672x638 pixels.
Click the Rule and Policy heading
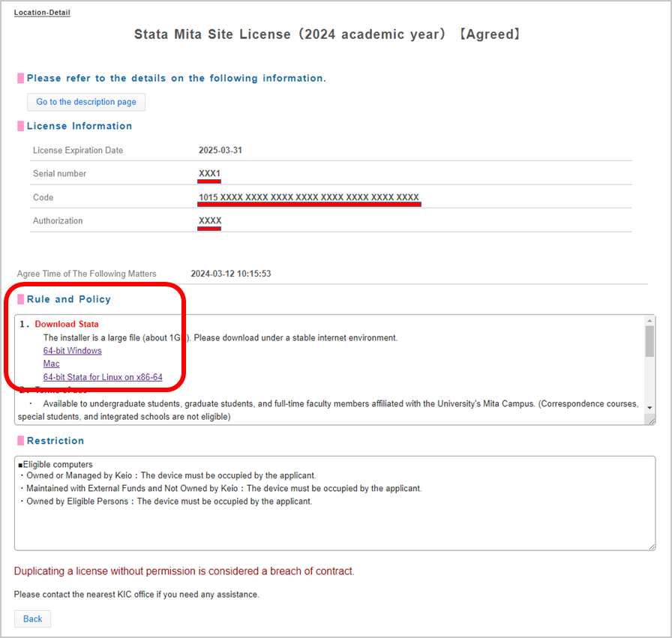(x=68, y=299)
